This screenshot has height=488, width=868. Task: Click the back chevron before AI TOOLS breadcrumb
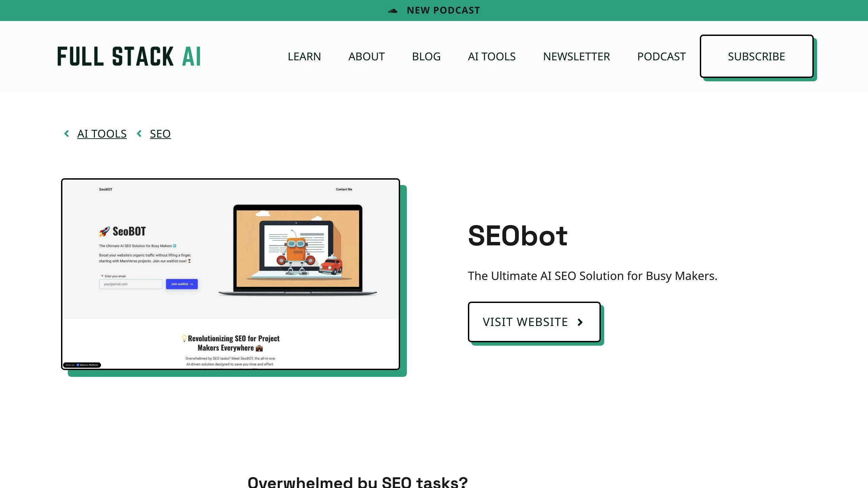pos(66,134)
